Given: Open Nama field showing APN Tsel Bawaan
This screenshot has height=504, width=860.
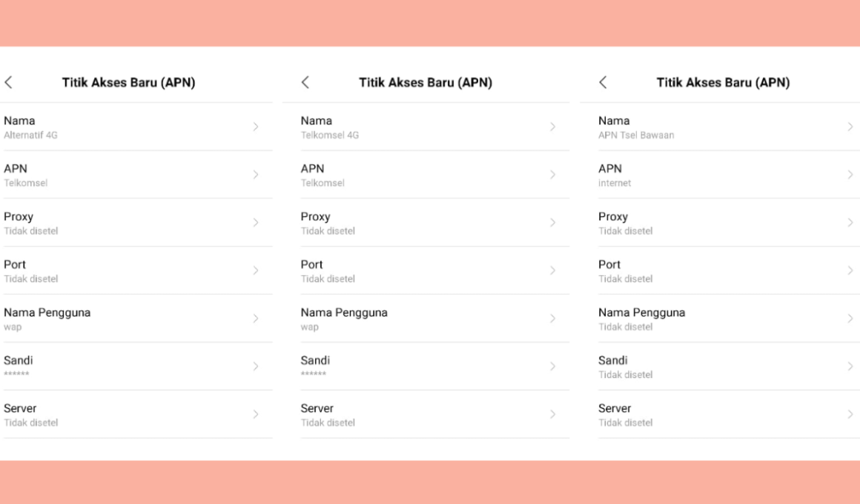Looking at the screenshot, I should [728, 127].
